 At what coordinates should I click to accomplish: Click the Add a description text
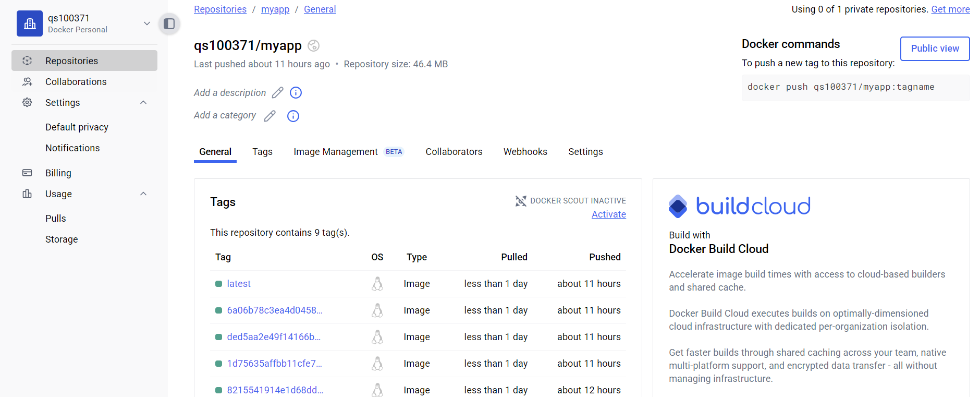(x=230, y=93)
